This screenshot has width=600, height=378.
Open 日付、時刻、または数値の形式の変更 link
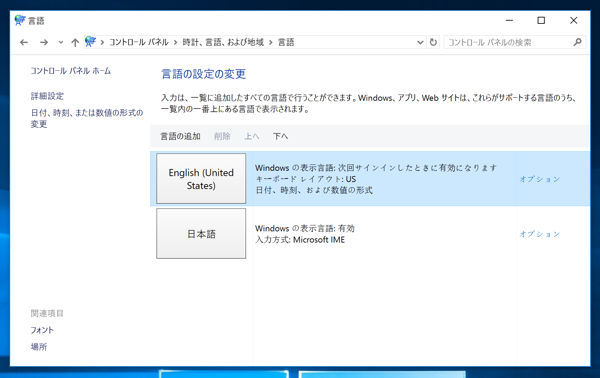tap(87, 118)
